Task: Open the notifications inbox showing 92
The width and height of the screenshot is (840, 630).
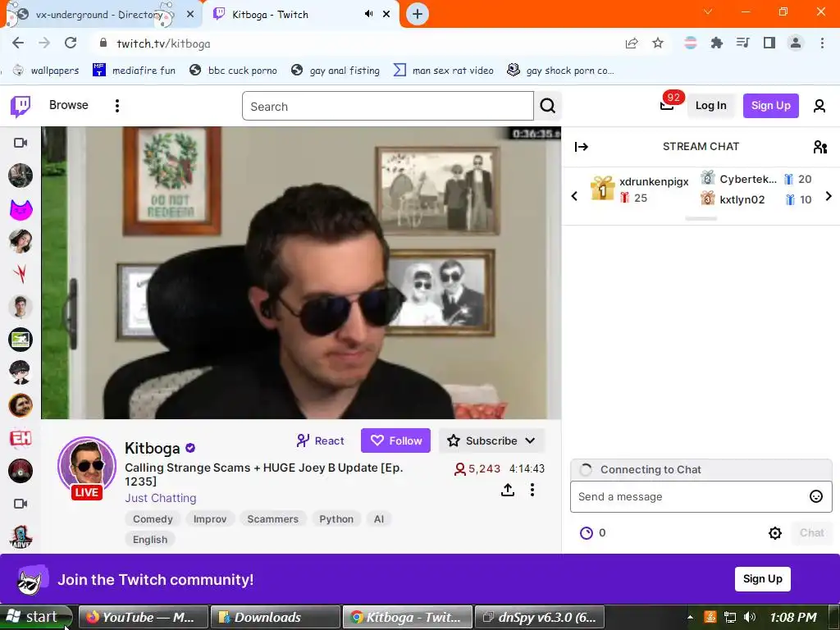Action: [667, 105]
